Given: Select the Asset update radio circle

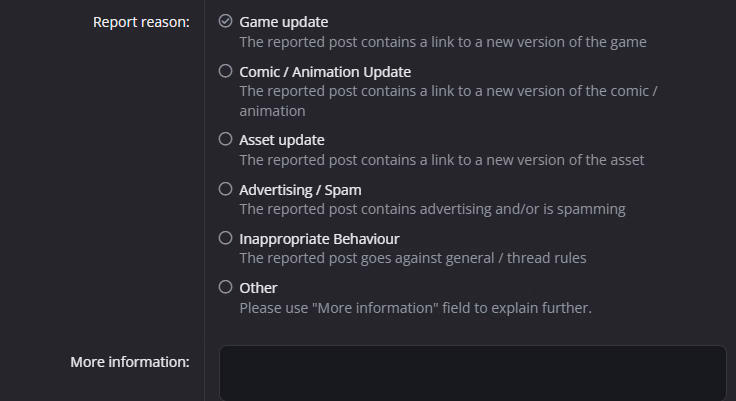Looking at the screenshot, I should click(225, 139).
